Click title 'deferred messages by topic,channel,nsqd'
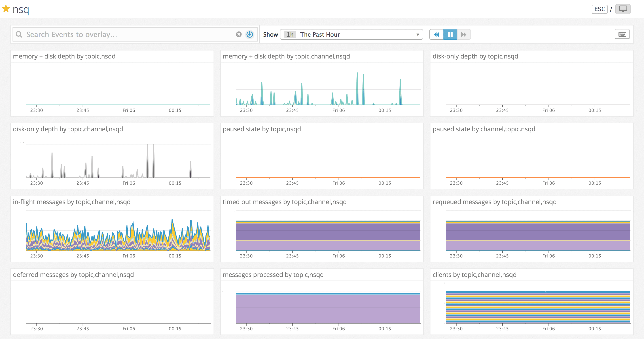 pos(73,275)
